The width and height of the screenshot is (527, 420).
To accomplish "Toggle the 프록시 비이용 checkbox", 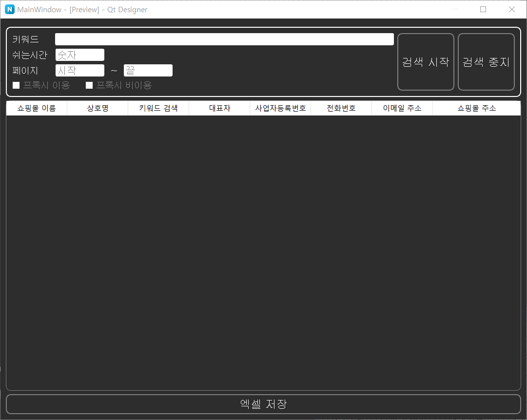I will [x=89, y=85].
